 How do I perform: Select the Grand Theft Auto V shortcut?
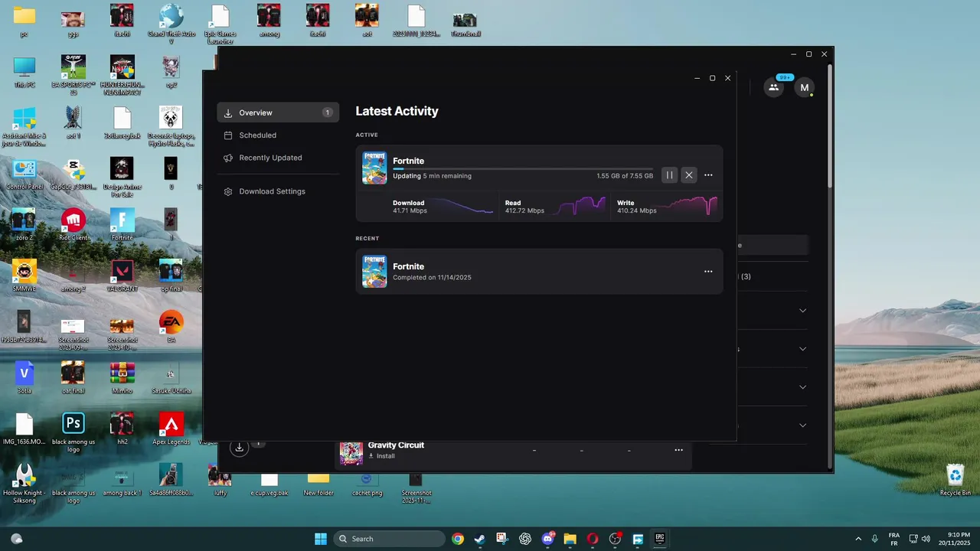point(171,24)
